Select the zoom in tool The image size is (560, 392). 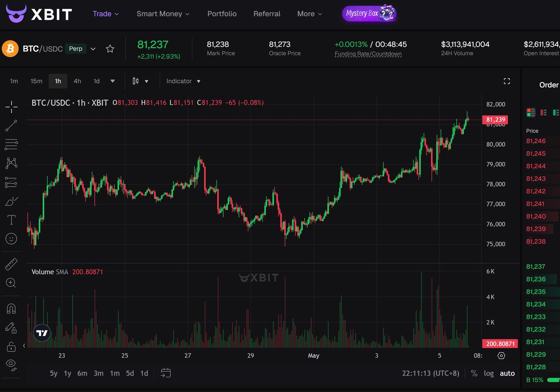[12, 283]
